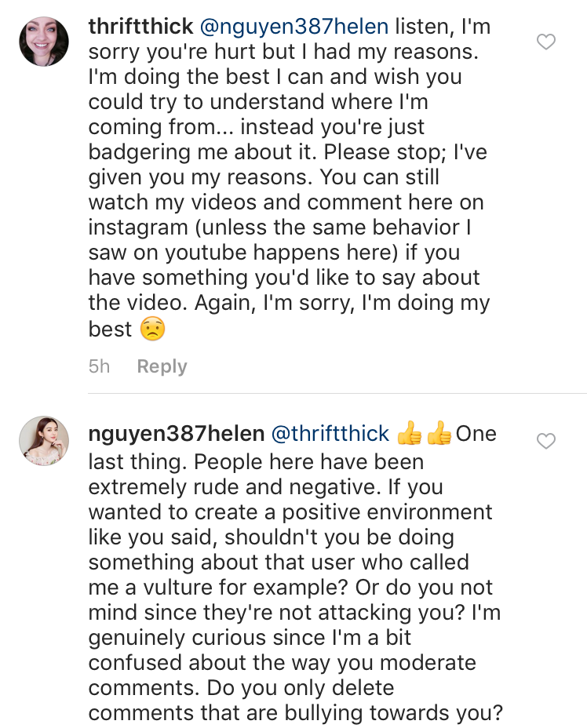Like thriftthick's comment with the heart icon
This screenshot has width=587, height=728.
point(545,42)
